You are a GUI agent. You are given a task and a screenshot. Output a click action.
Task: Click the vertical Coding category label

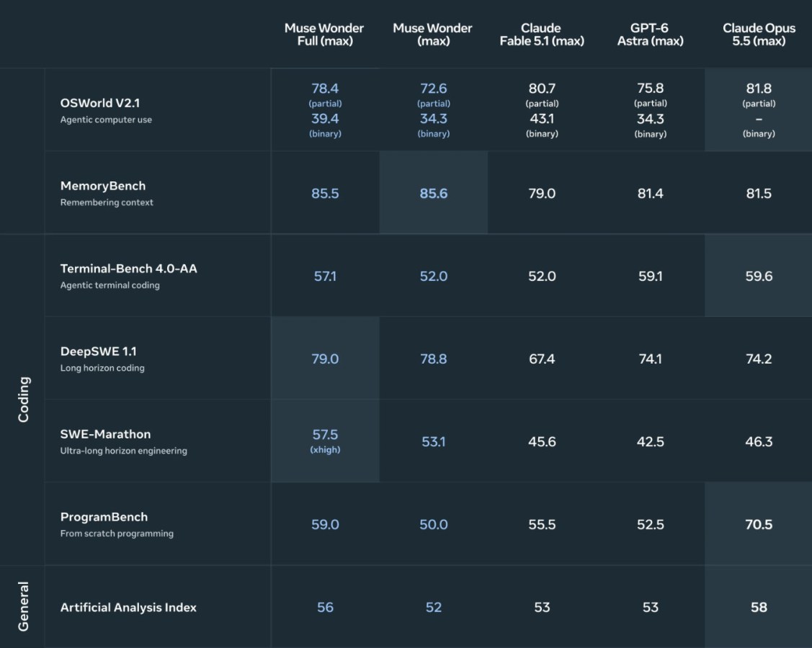(23, 400)
